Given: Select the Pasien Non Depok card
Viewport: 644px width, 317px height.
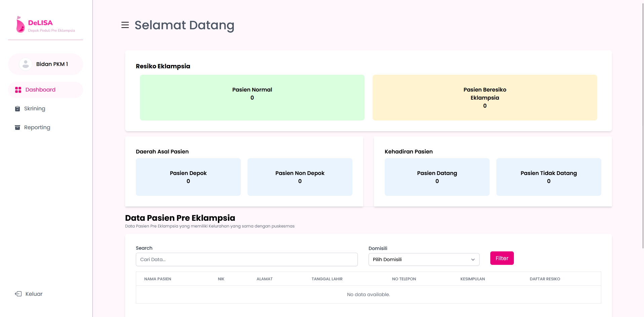Looking at the screenshot, I should coord(300,177).
